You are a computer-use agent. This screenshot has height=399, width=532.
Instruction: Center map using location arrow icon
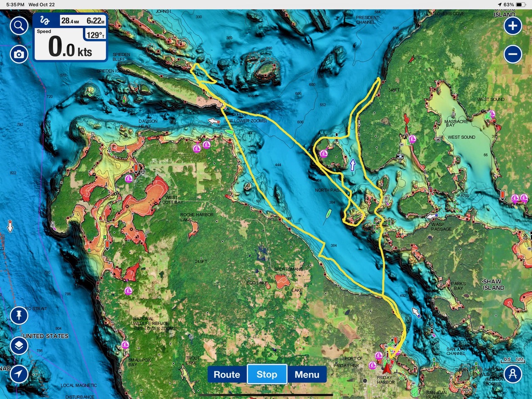pyautogui.click(x=19, y=374)
